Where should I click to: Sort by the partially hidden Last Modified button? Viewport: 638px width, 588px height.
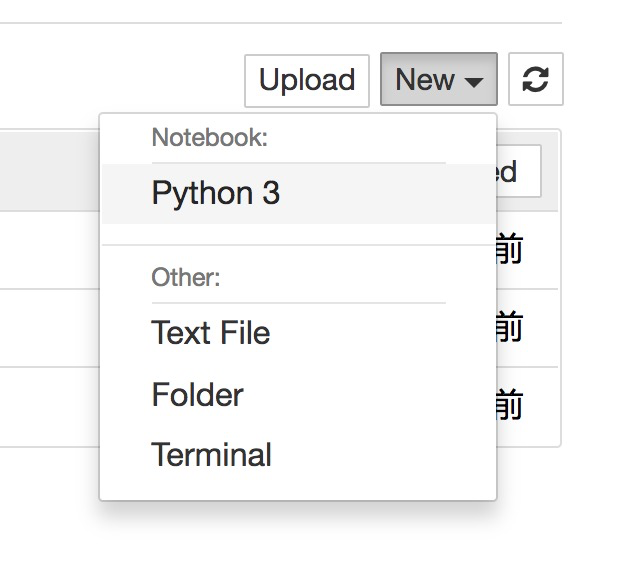tap(518, 172)
